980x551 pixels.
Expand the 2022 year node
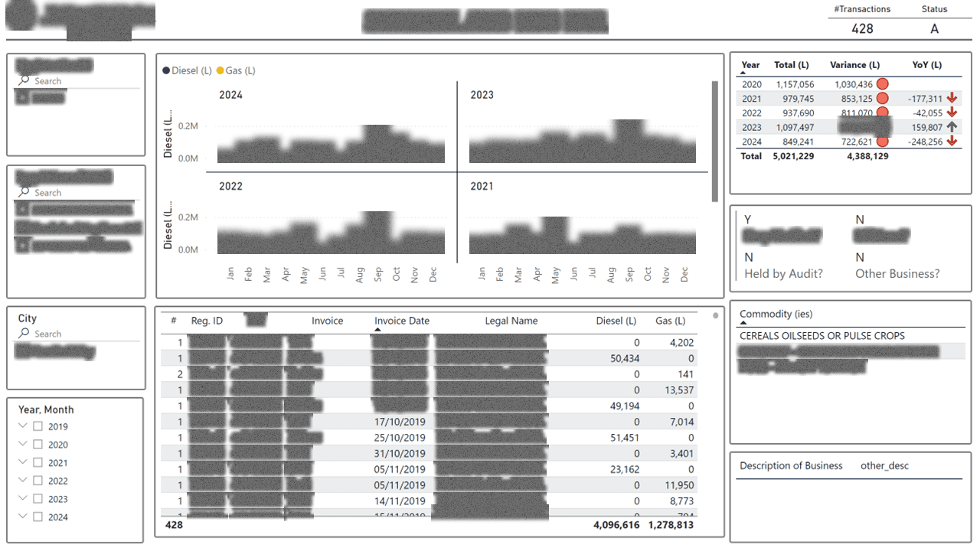21,481
